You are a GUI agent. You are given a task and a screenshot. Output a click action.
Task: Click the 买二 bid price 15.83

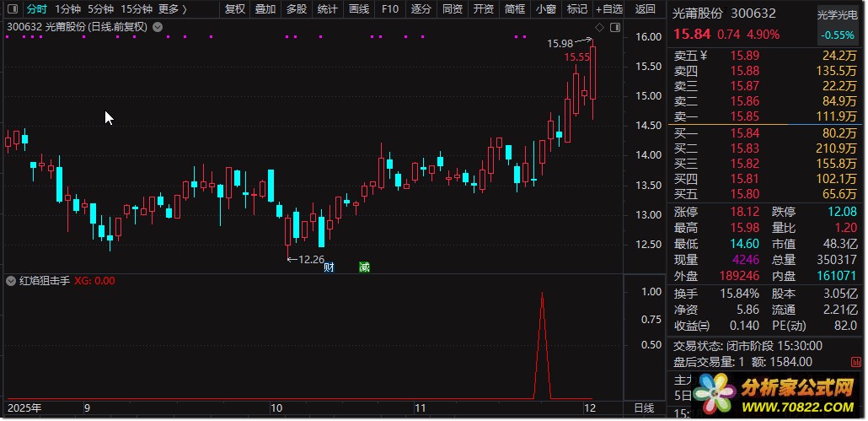pyautogui.click(x=745, y=148)
